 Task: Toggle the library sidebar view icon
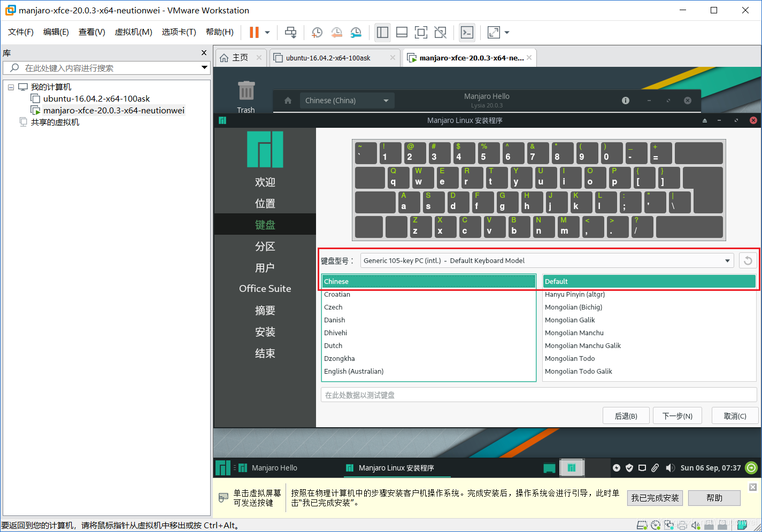pyautogui.click(x=382, y=33)
